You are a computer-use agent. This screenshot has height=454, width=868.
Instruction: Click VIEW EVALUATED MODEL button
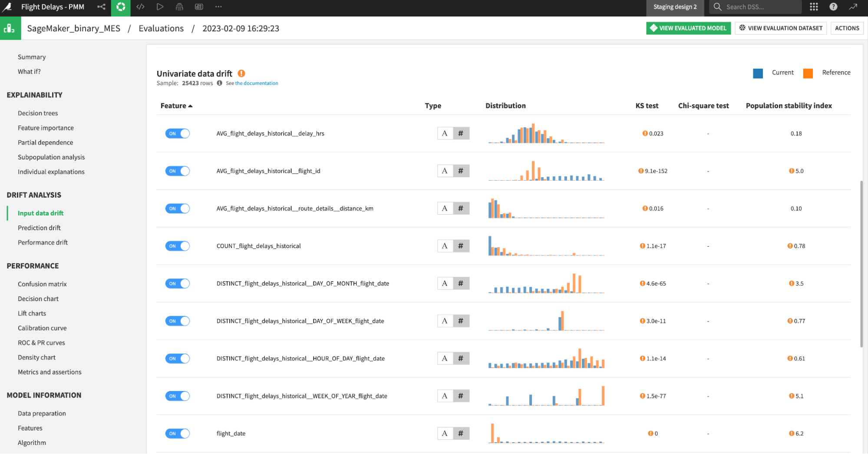688,28
